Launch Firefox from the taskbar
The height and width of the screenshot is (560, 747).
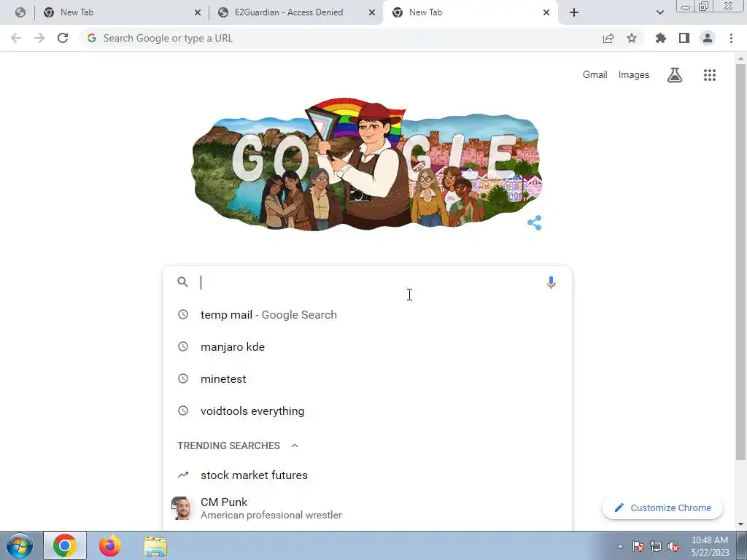pyautogui.click(x=110, y=545)
